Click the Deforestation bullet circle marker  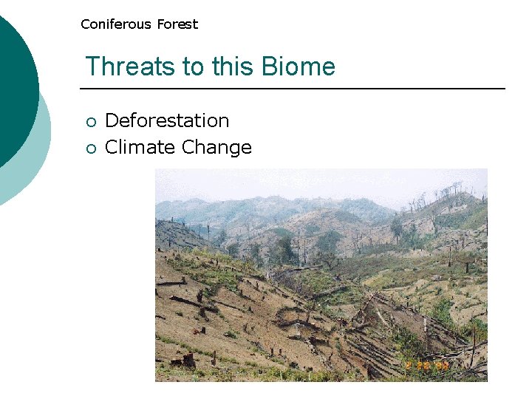(92, 122)
